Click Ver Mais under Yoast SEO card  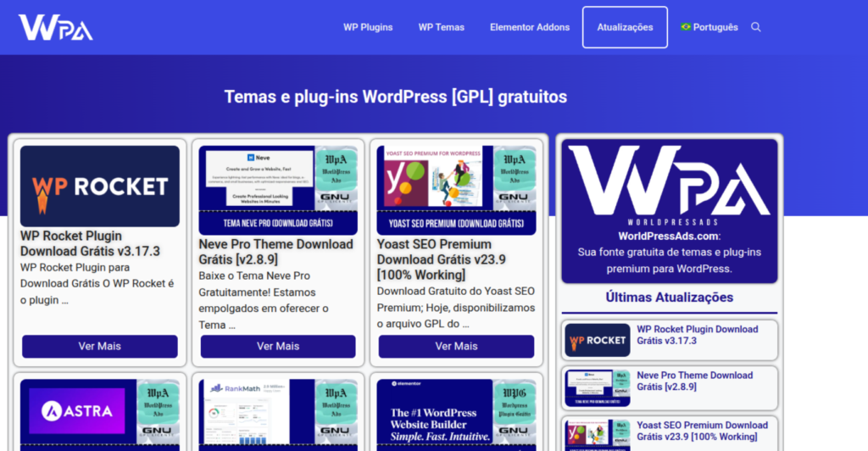click(456, 347)
